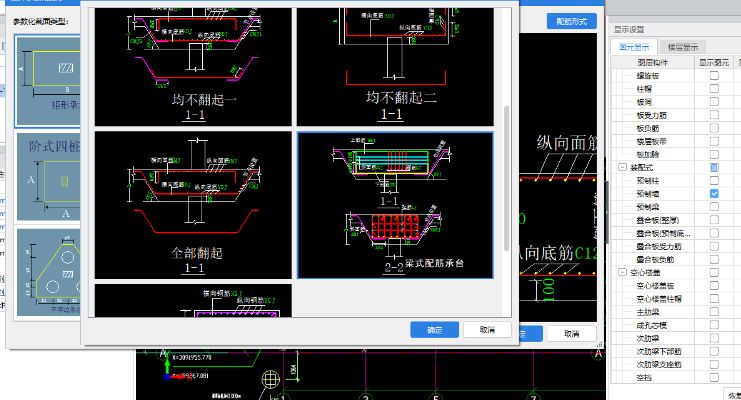Select the 次肋梁下部筋 row label
The width and height of the screenshot is (741, 400).
click(659, 351)
